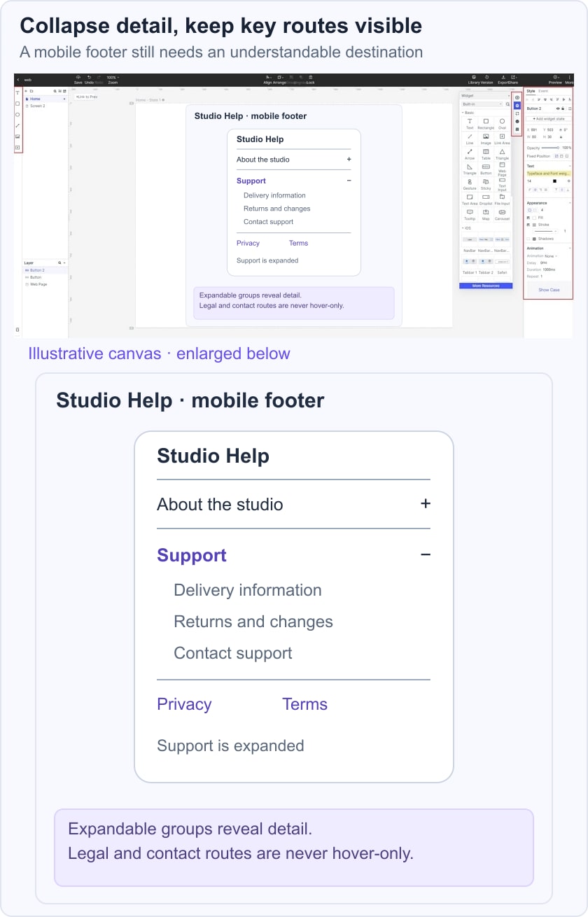Add Table widget from Widget panel
Screen dimensions: 588x917
coord(486,154)
